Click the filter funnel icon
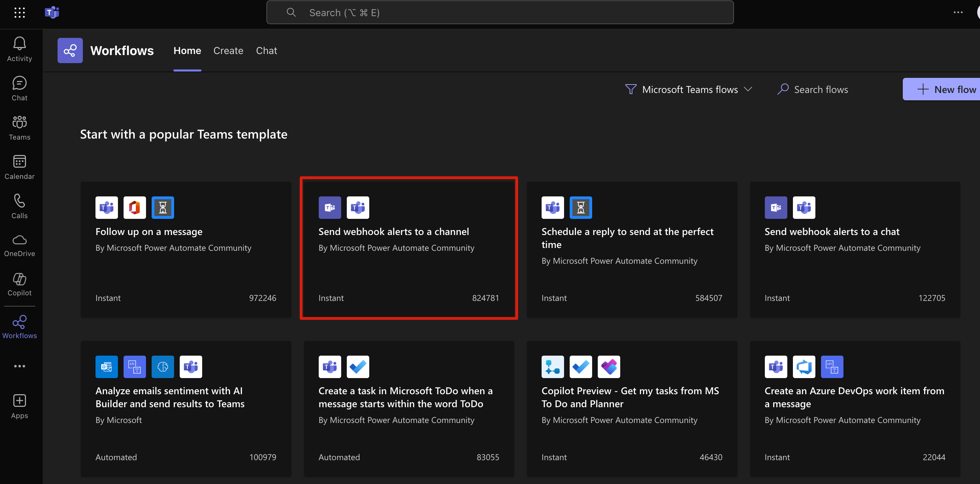Viewport: 980px width, 484px height. tap(631, 89)
